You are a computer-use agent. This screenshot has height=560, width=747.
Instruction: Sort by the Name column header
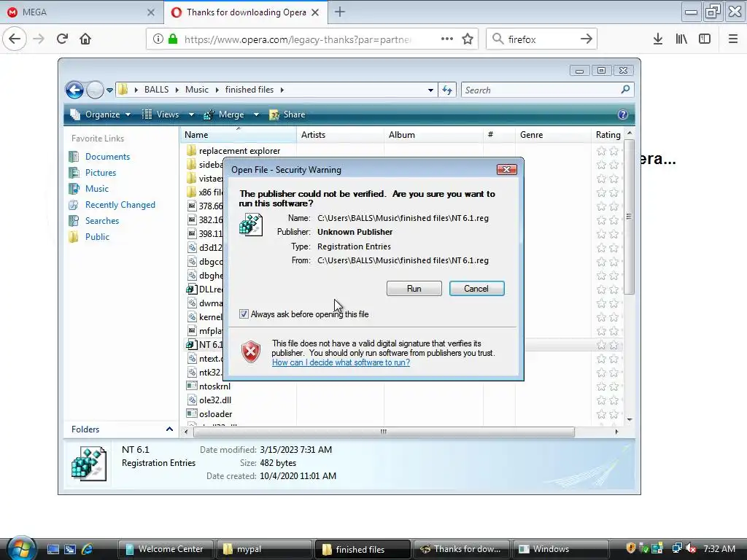point(238,135)
